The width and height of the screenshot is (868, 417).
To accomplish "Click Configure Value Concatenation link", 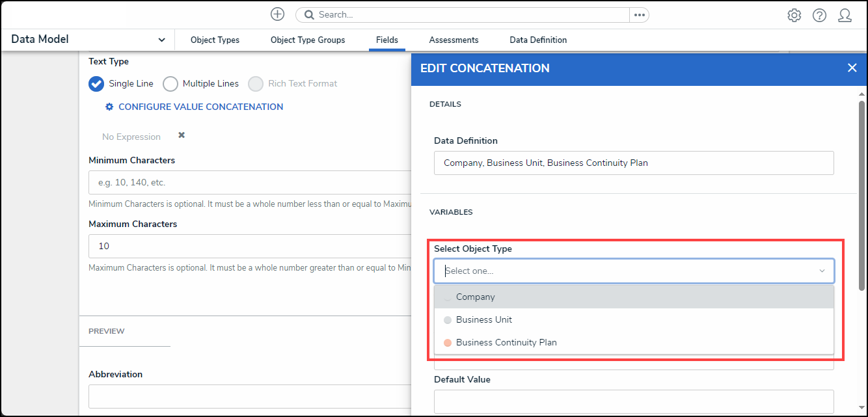I will click(x=200, y=107).
